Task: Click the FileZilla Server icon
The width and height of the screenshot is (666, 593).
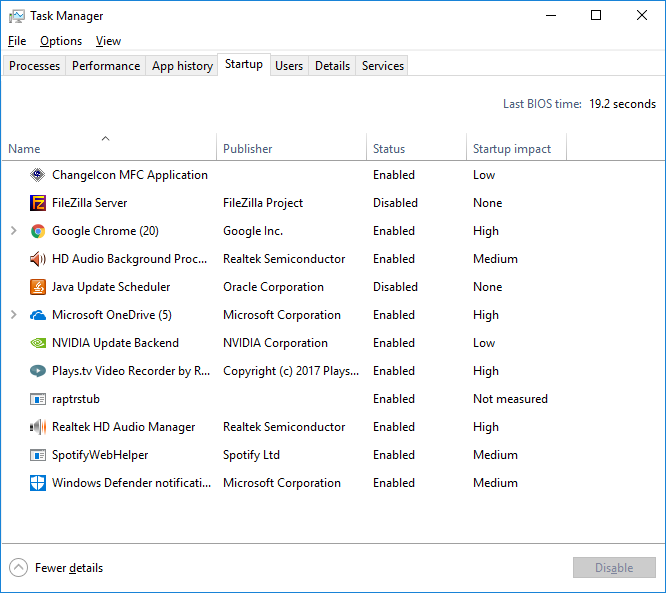Action: [37, 203]
